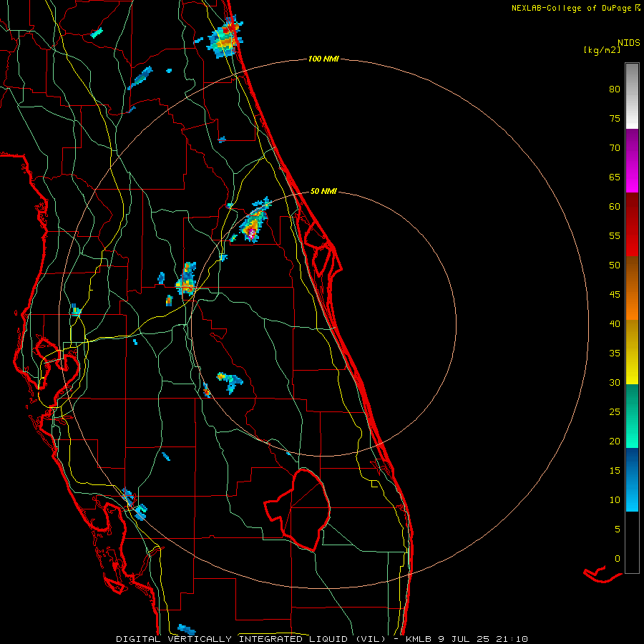Click the blue segment of the color scale
The image size is (644, 644).
coord(632,479)
